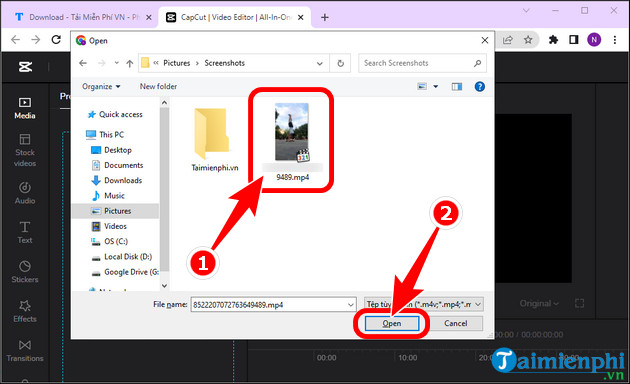Switch to the CapCut Video Editor tab
The width and height of the screenshot is (630, 384).
click(235, 17)
